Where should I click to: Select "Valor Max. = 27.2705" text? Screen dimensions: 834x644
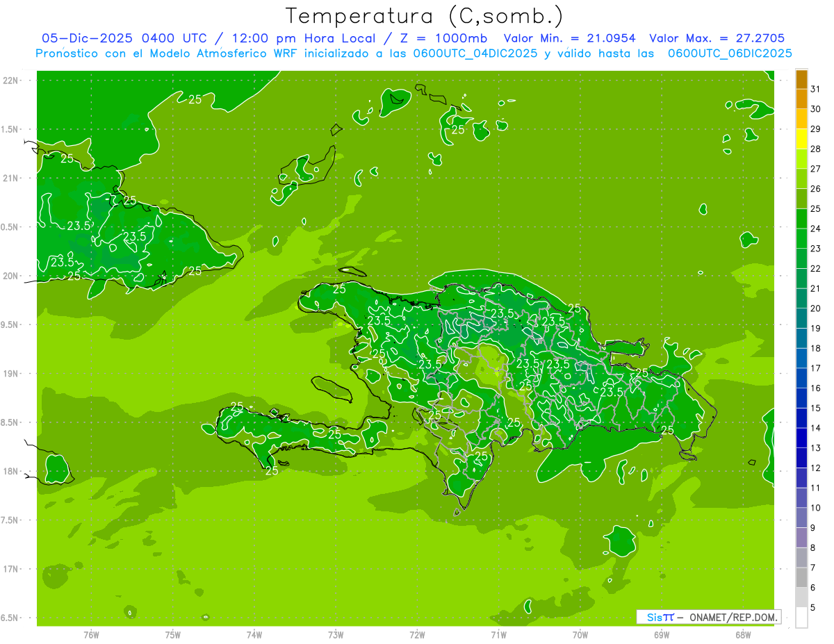click(717, 39)
